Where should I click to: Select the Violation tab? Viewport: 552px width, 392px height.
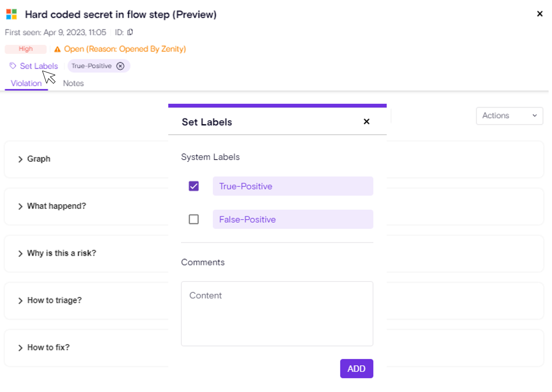coord(26,83)
